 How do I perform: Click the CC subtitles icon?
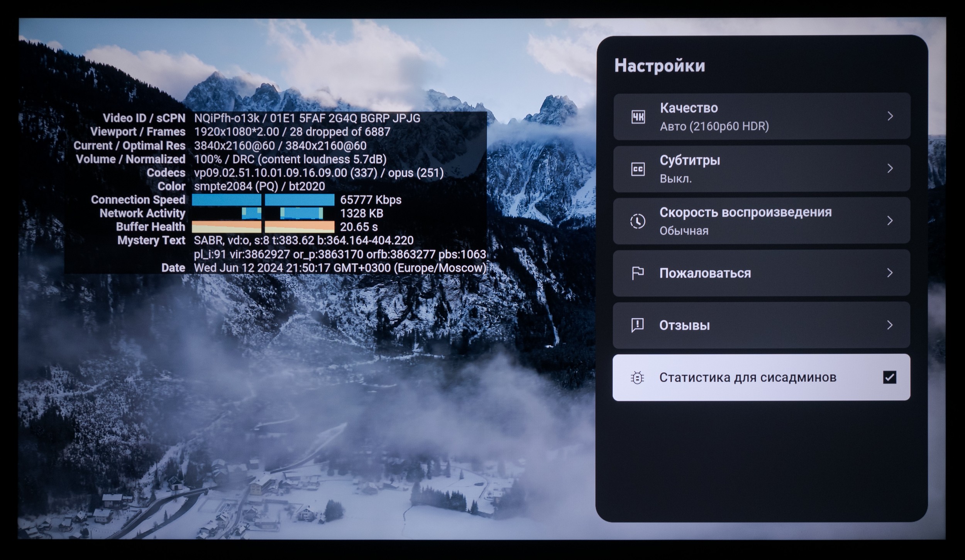pyautogui.click(x=638, y=169)
